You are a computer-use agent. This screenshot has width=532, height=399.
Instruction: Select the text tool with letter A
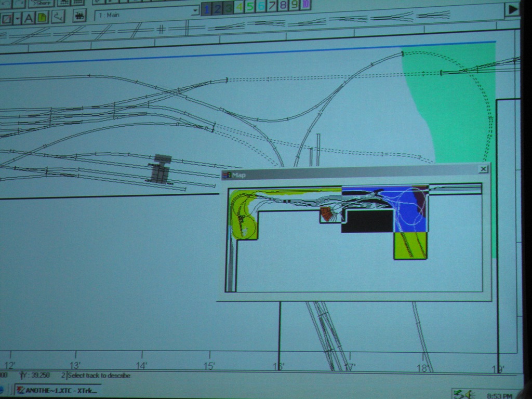[28, 18]
